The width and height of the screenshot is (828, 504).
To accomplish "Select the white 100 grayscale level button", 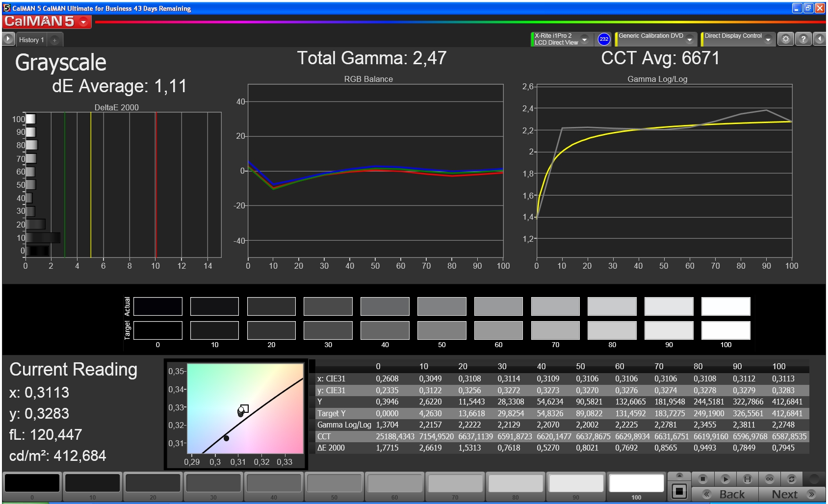I will click(x=636, y=486).
